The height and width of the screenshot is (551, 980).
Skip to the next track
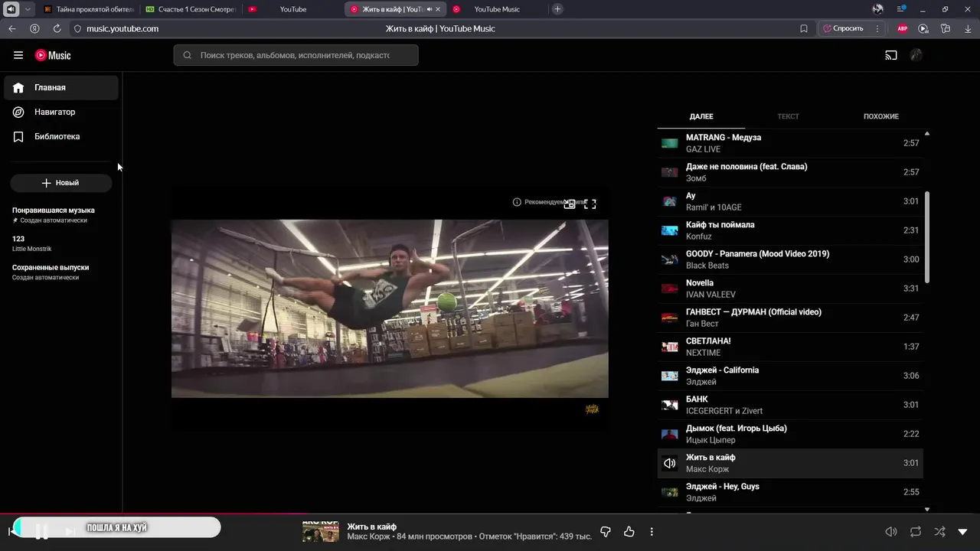click(x=70, y=531)
